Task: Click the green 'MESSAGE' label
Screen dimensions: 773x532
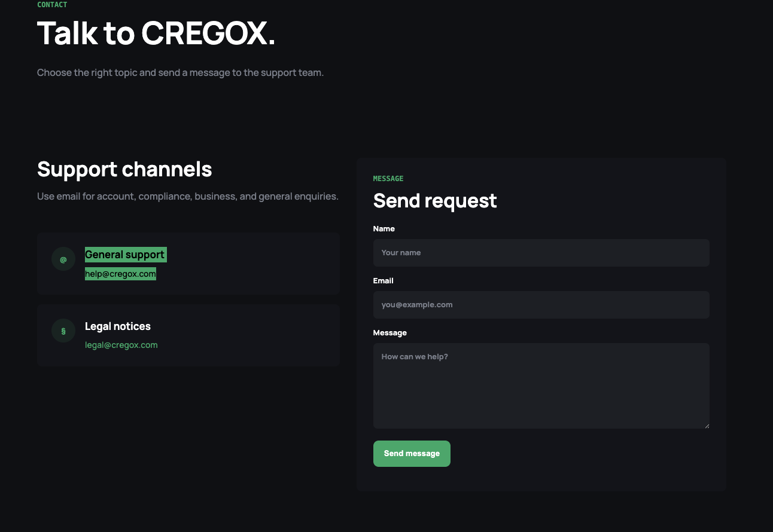Action: [388, 179]
